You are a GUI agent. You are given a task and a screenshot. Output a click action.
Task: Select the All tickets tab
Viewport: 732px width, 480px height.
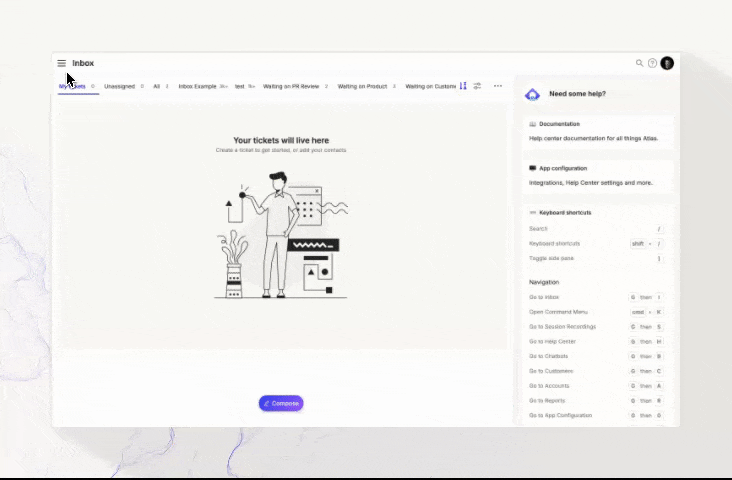(x=156, y=86)
